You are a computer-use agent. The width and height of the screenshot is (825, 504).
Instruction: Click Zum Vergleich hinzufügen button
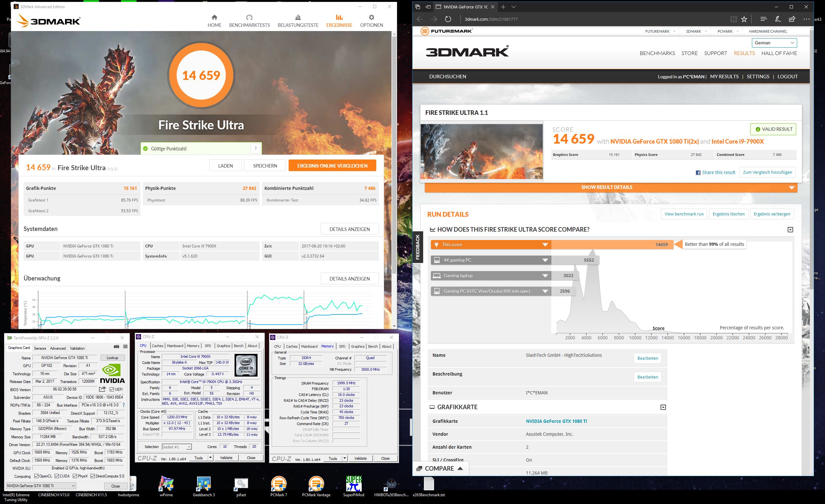[x=767, y=172]
